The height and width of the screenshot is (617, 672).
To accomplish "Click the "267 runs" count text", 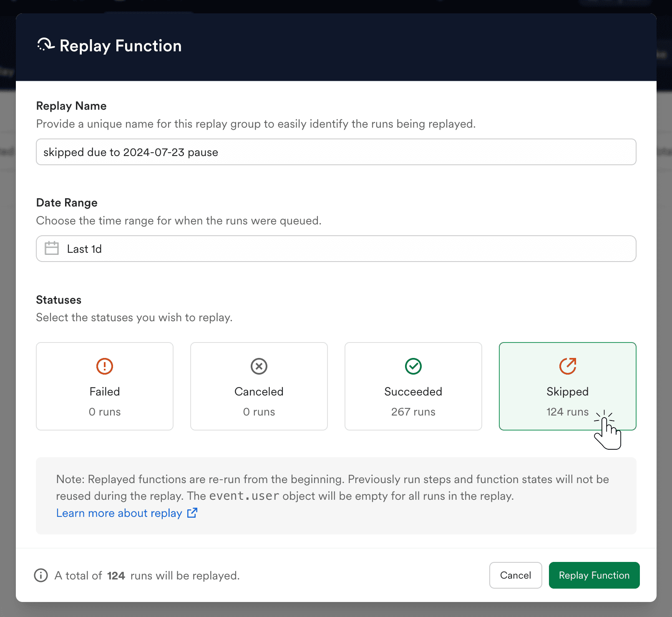I will 413,412.
